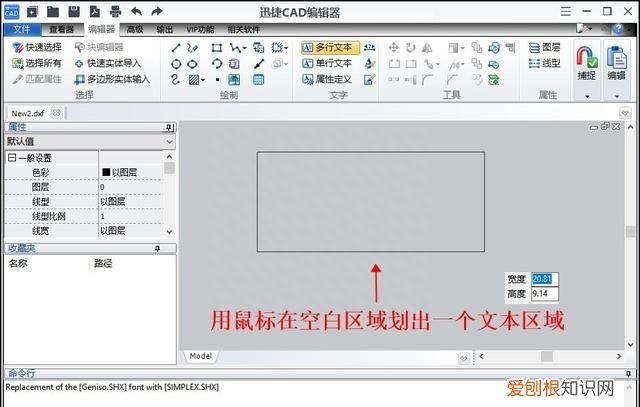Click the green database icon in Tools group
The image size is (640, 407).
coord(493,80)
